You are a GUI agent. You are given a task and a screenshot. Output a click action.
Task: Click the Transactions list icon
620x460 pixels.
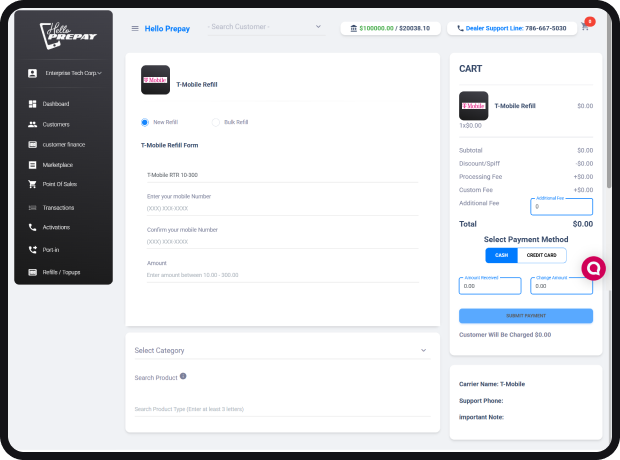tap(32, 208)
